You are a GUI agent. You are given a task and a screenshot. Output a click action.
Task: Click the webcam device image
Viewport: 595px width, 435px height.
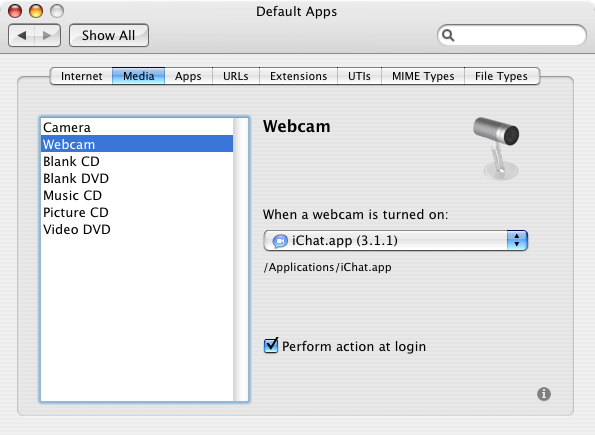497,148
